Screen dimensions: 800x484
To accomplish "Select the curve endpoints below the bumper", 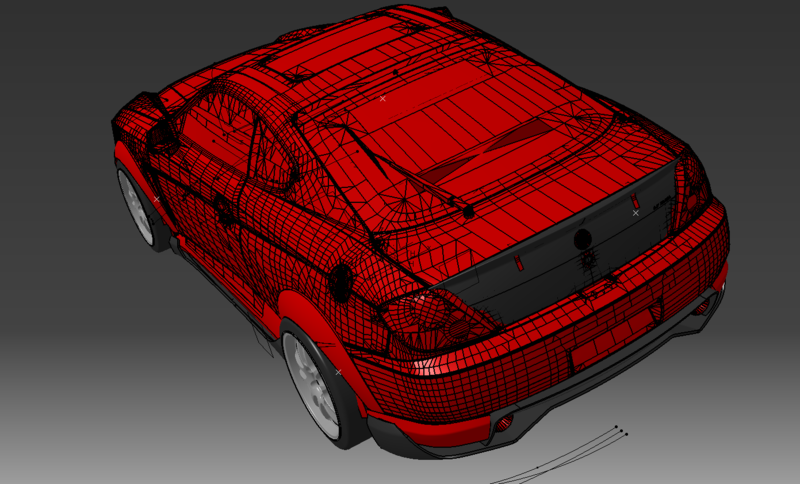I will pos(622,431).
